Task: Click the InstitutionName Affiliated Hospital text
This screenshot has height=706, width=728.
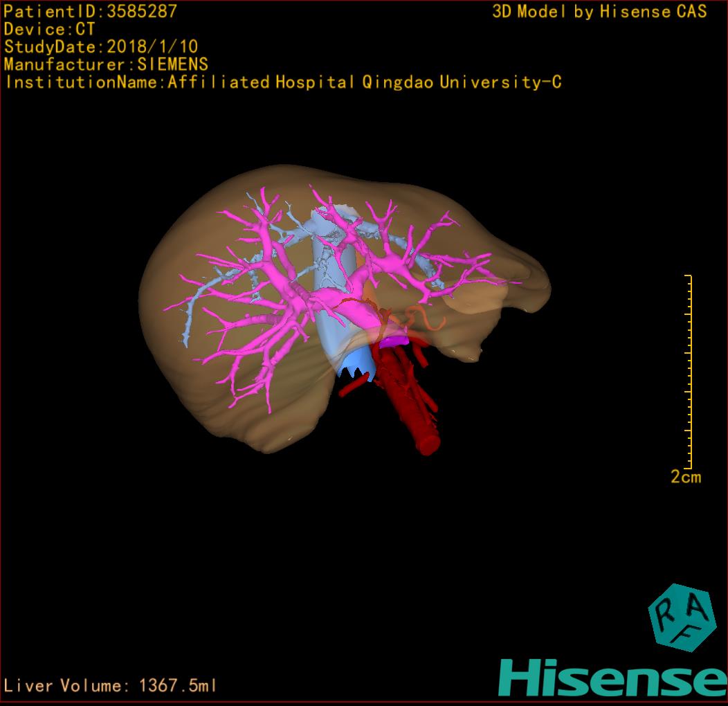Action: pos(283,82)
